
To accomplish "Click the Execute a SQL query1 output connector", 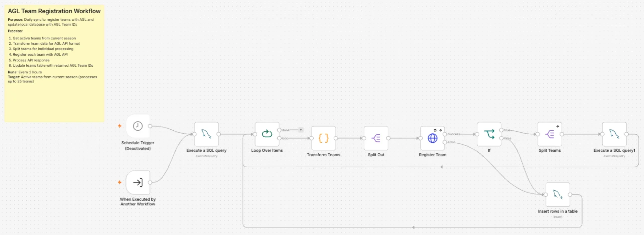I will 626,134.
